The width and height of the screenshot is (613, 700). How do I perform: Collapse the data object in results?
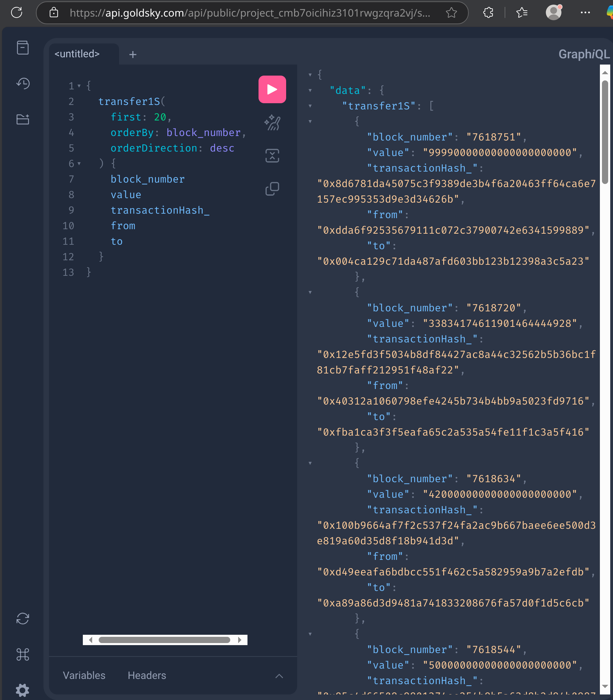310,90
